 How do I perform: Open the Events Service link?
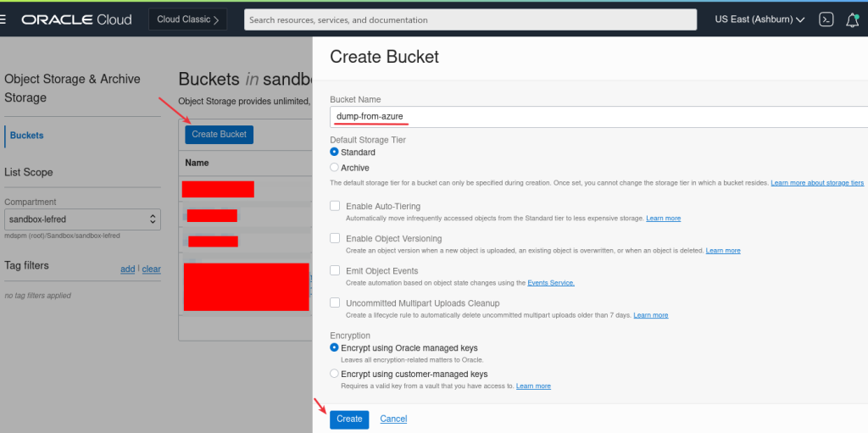coord(551,282)
